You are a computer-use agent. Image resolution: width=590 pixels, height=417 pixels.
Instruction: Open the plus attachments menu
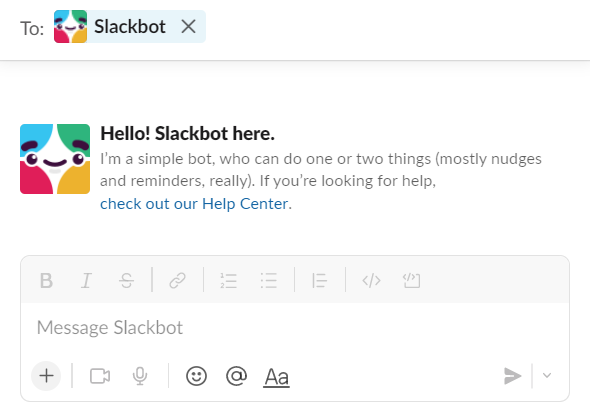click(46, 376)
